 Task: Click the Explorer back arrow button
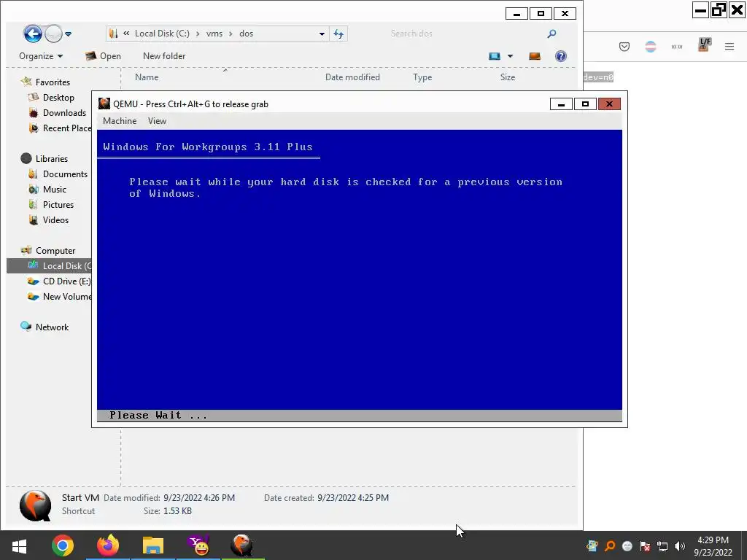pos(33,34)
